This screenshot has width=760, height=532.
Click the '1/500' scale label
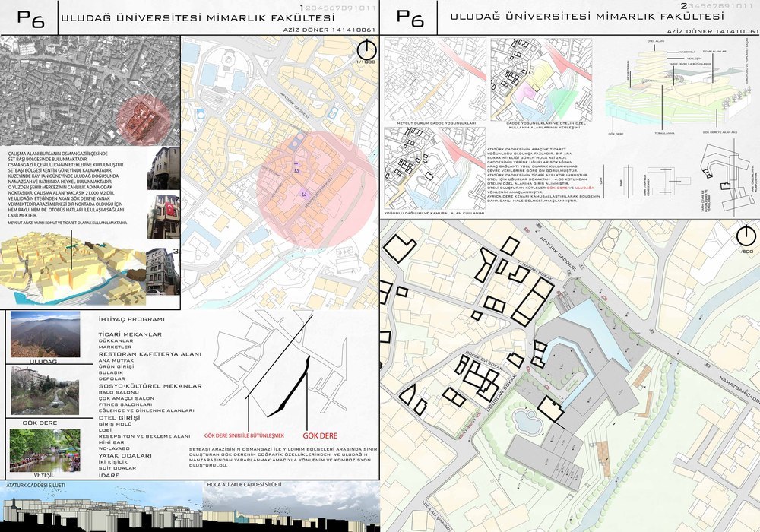pos(746,252)
